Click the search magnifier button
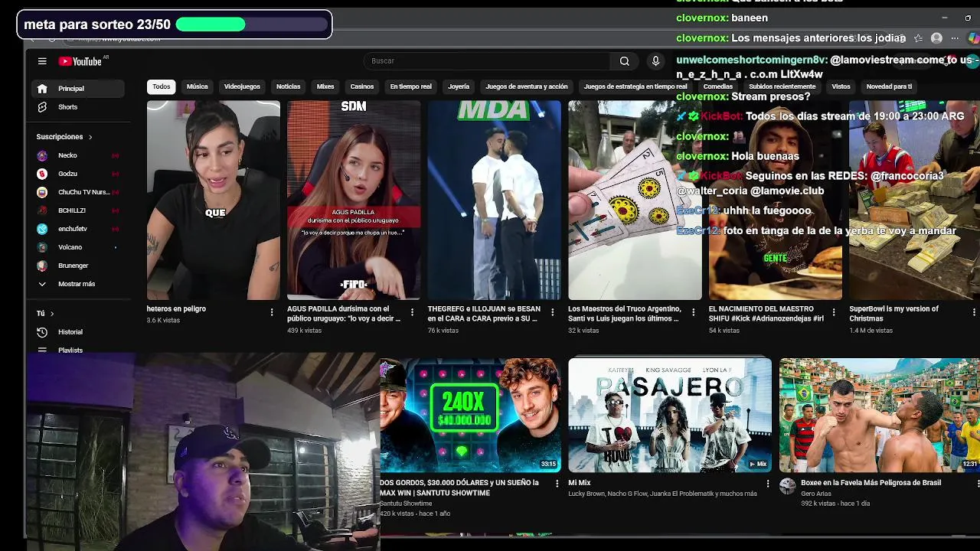The height and width of the screenshot is (551, 980). click(625, 61)
